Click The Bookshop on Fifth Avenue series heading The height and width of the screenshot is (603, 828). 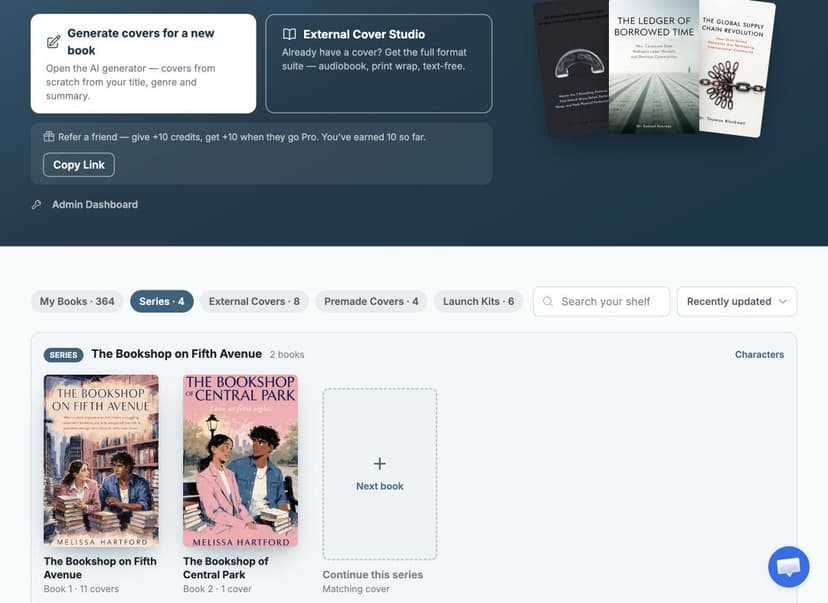coord(176,354)
